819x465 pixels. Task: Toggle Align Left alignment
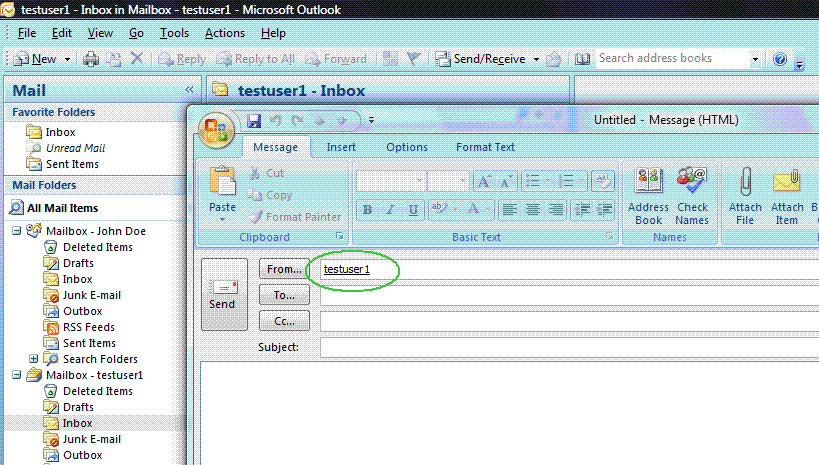coord(509,210)
